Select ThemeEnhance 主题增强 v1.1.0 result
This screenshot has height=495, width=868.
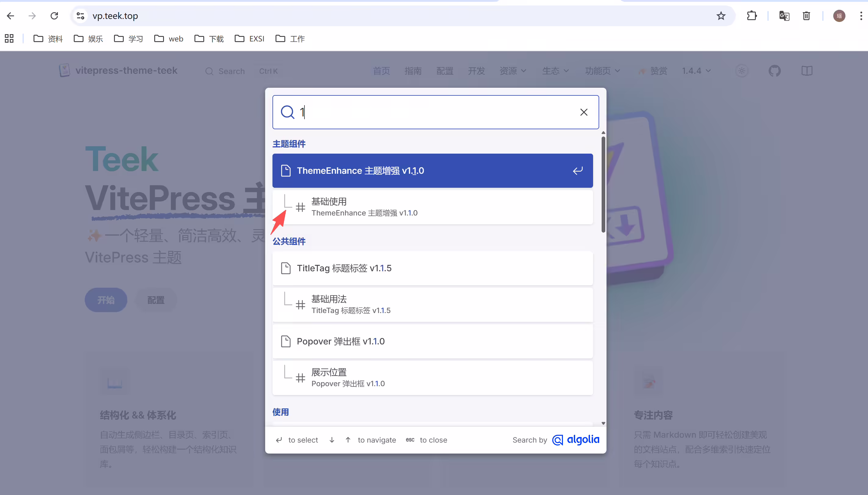click(432, 171)
